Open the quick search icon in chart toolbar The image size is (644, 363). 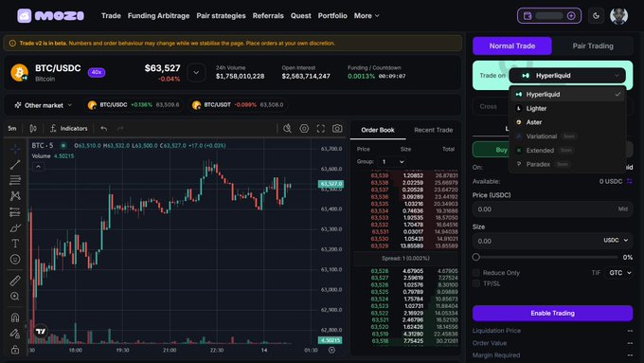coord(288,128)
